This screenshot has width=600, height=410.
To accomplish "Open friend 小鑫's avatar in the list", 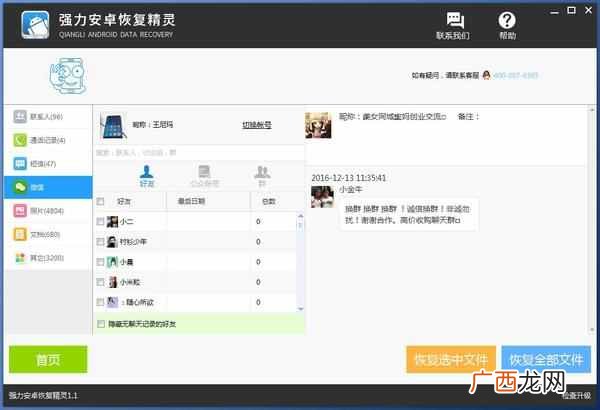I will pyautogui.click(x=112, y=262).
